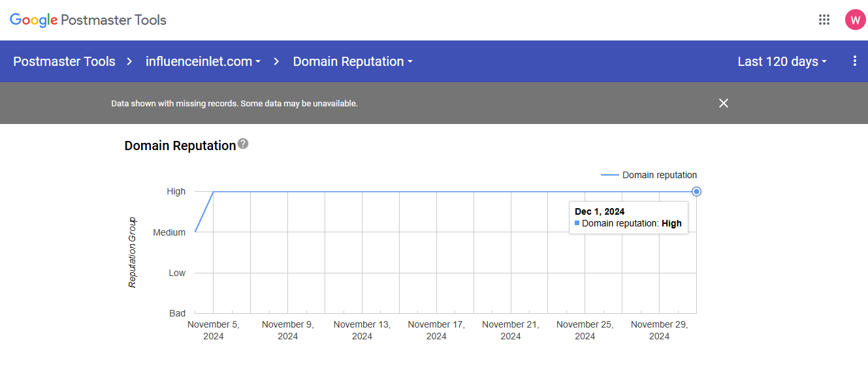Open the Google apps grid launcher

[x=824, y=20]
